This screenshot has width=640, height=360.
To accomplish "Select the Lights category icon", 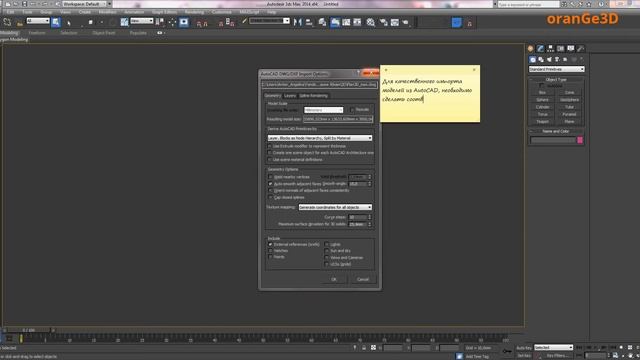I will [549, 60].
